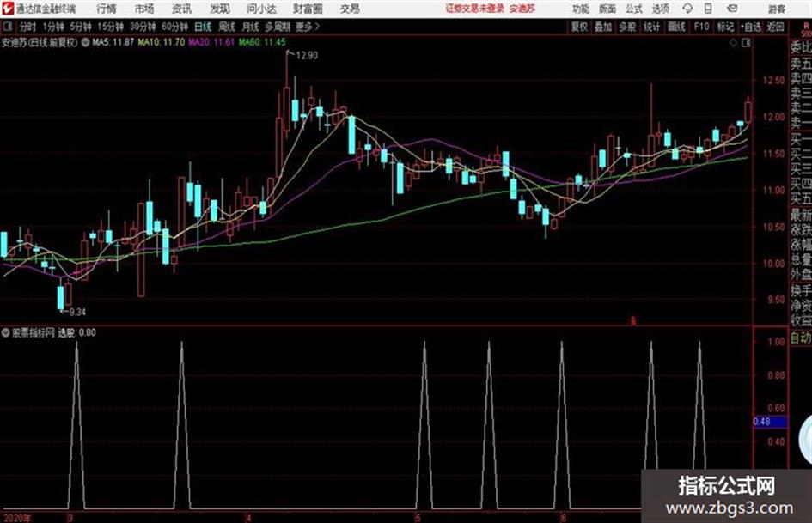812x523 pixels.
Task: Open the 交易 menu
Action: click(350, 9)
